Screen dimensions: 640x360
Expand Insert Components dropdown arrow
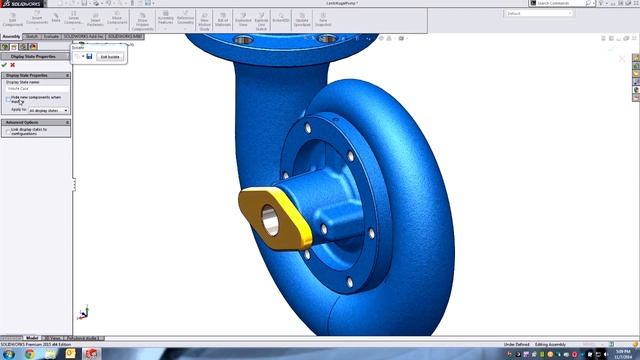pyautogui.click(x=37, y=29)
